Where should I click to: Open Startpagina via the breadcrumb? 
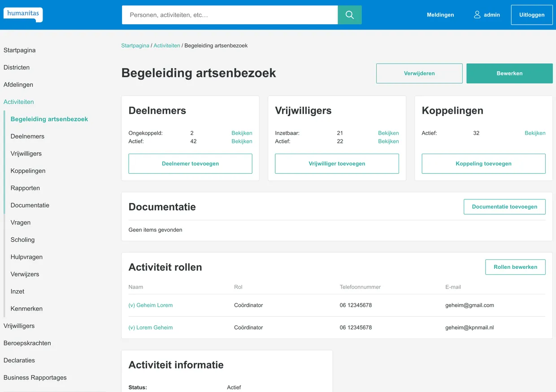click(135, 45)
